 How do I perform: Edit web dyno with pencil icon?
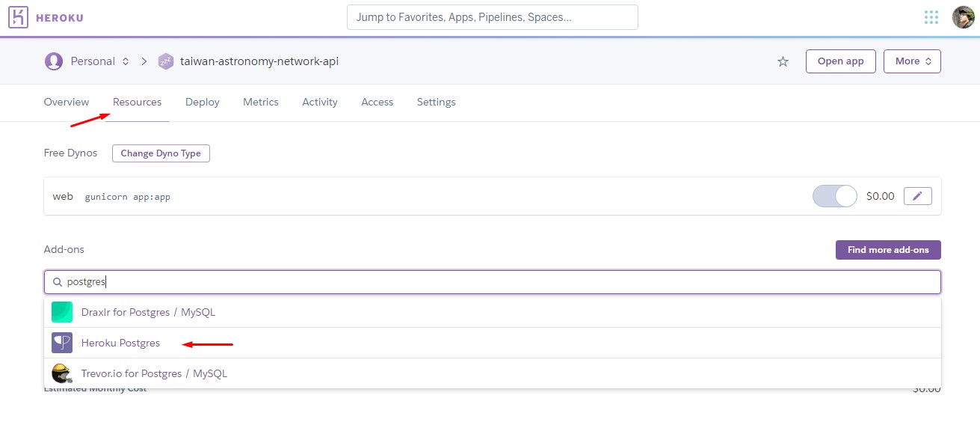pyautogui.click(x=918, y=196)
